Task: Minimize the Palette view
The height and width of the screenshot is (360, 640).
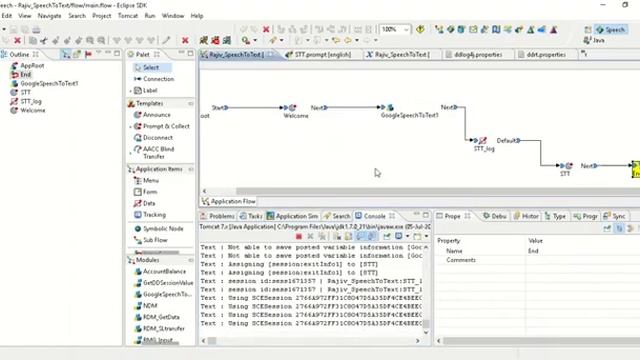Action: coord(182,53)
